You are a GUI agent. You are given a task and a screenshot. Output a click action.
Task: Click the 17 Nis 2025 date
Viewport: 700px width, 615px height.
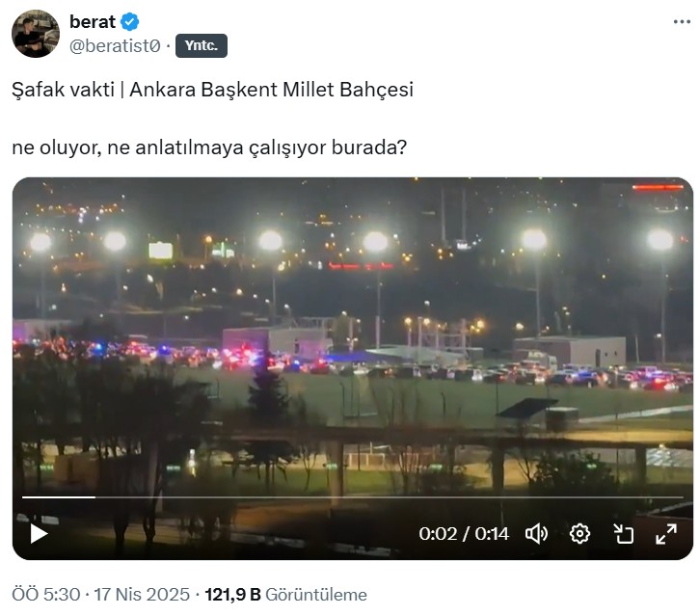[142, 595]
